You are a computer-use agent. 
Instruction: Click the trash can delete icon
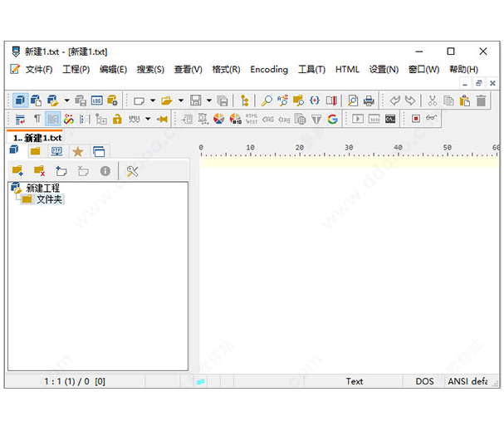481,100
